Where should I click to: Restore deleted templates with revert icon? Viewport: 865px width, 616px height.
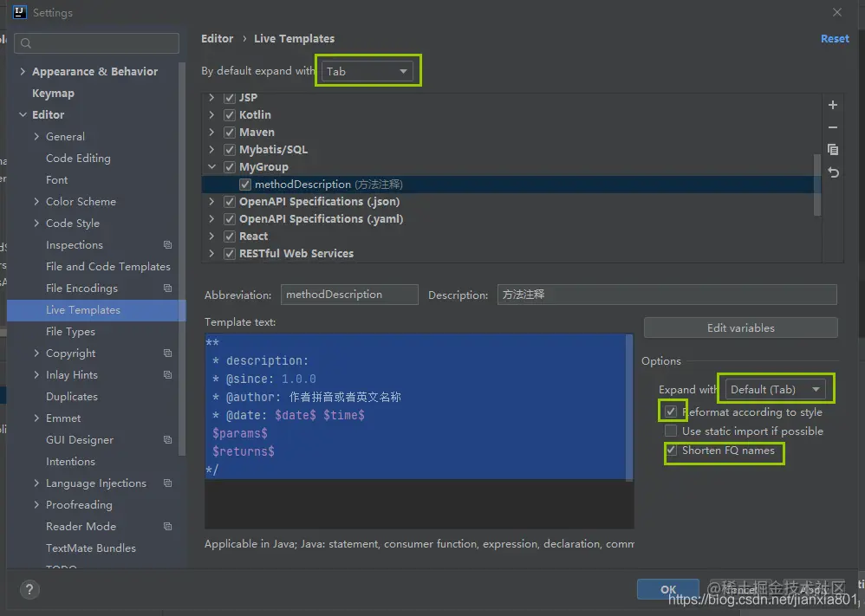click(833, 172)
